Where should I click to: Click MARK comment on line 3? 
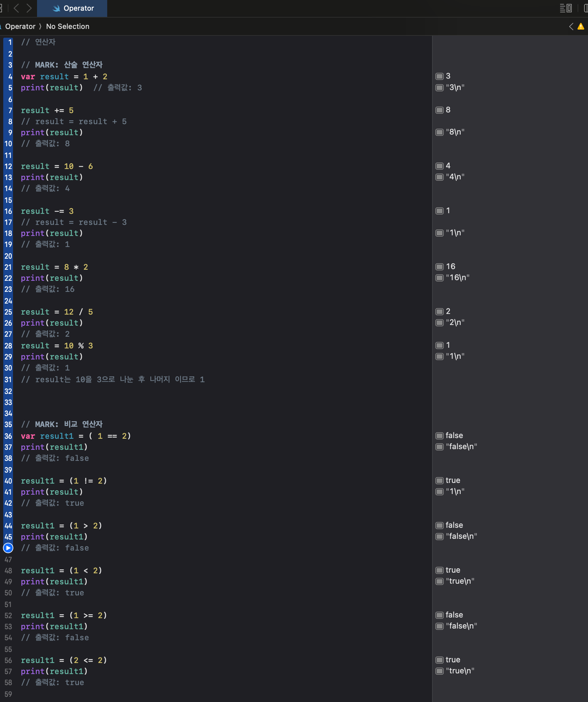coord(62,65)
